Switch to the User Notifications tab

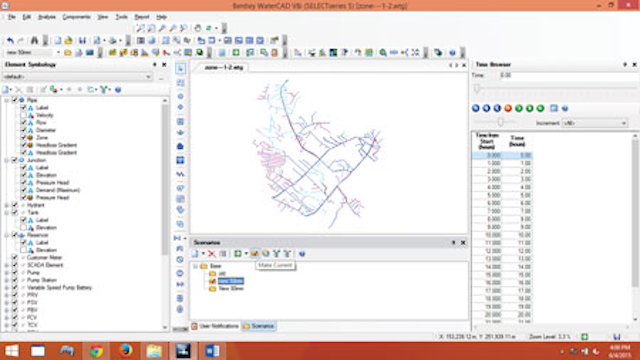(215, 326)
